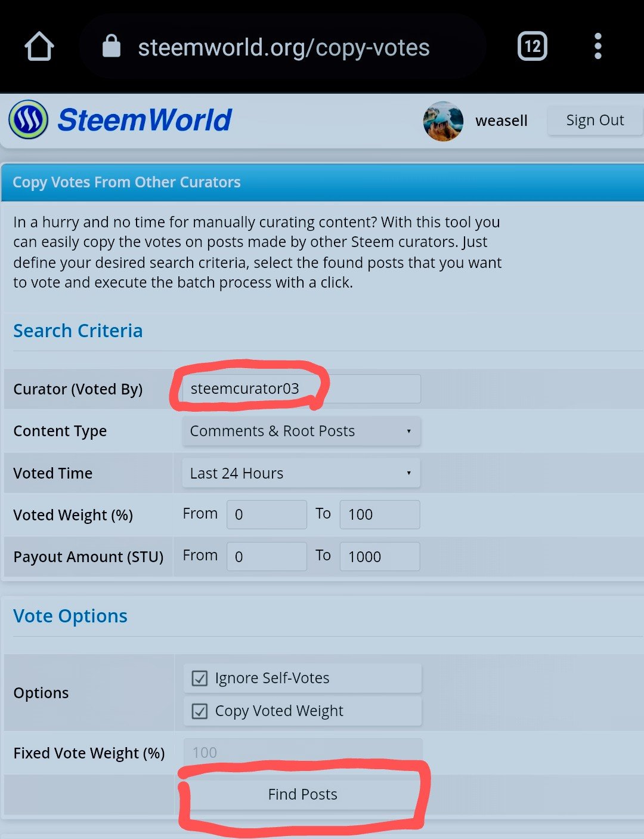Open the weasell profile avatar

click(443, 121)
